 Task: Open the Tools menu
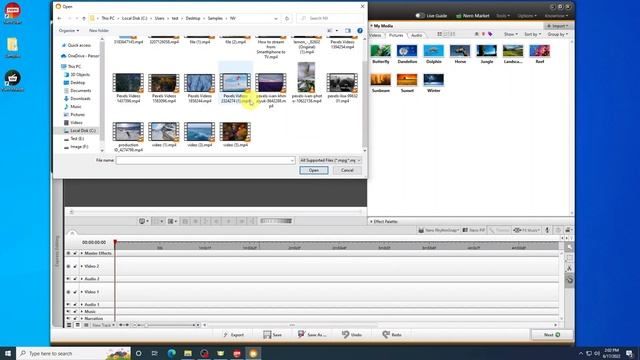503,16
